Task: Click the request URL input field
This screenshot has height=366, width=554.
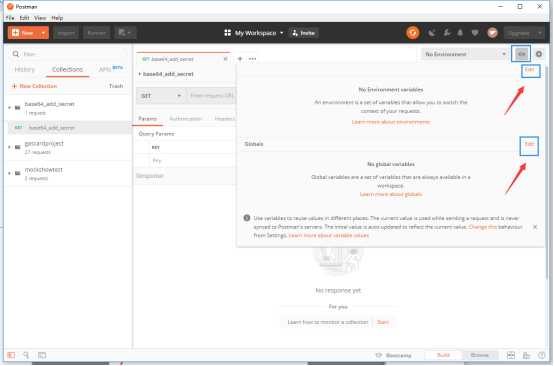Action: click(x=211, y=96)
